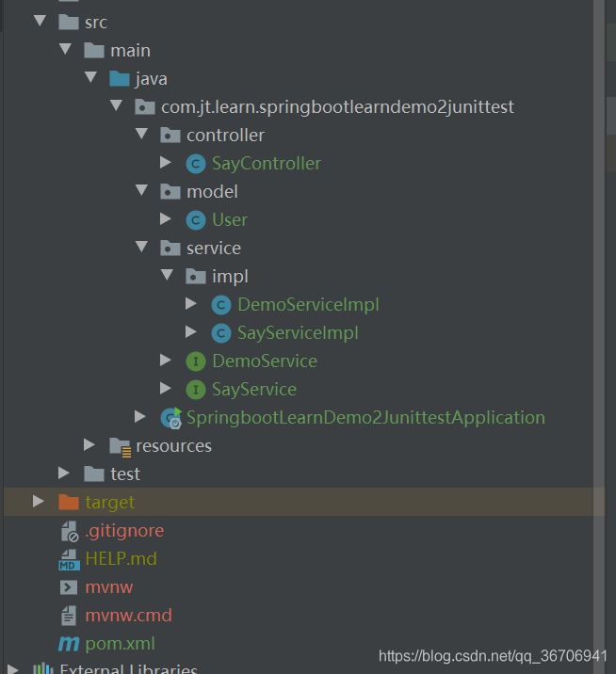Click the model package icon
The image size is (616, 674).
[x=170, y=192]
